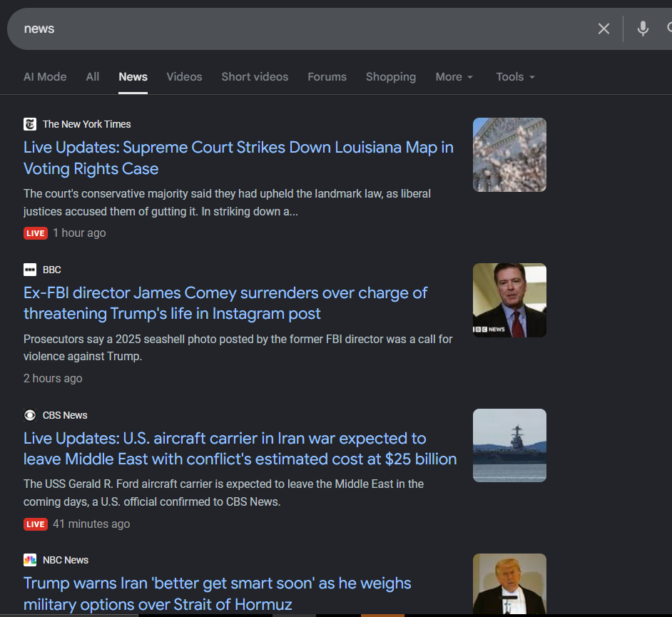
Task: Clear the search box with the X icon
Action: (x=604, y=29)
